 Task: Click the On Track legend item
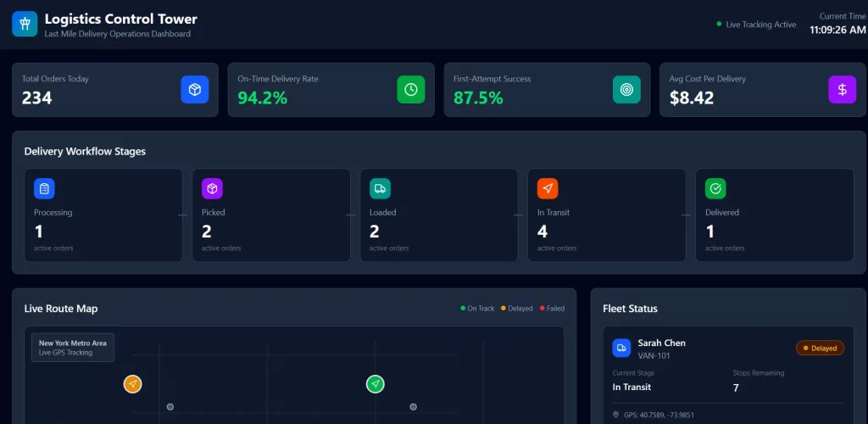[x=477, y=309]
